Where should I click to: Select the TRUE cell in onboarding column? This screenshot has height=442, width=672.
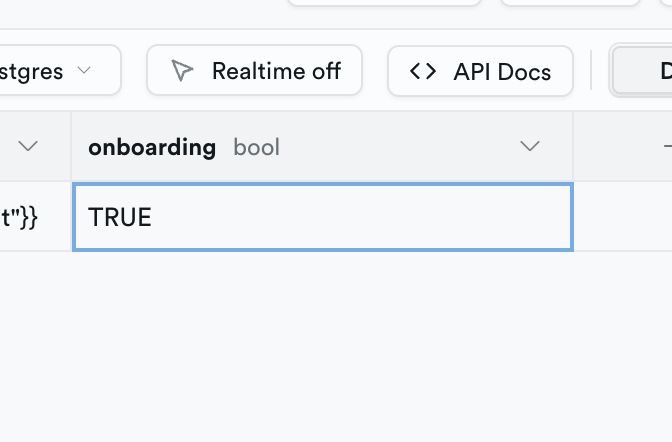(x=322, y=217)
